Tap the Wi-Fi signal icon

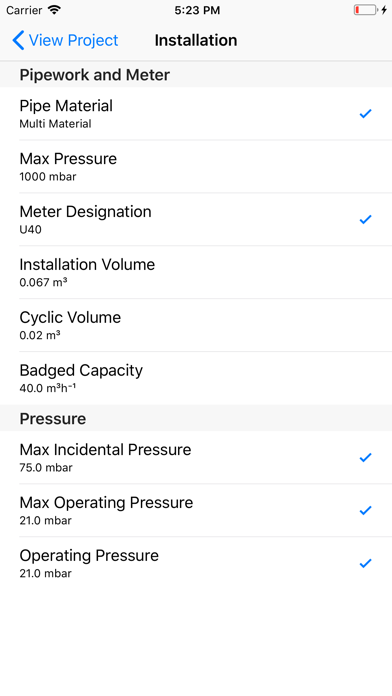click(54, 10)
